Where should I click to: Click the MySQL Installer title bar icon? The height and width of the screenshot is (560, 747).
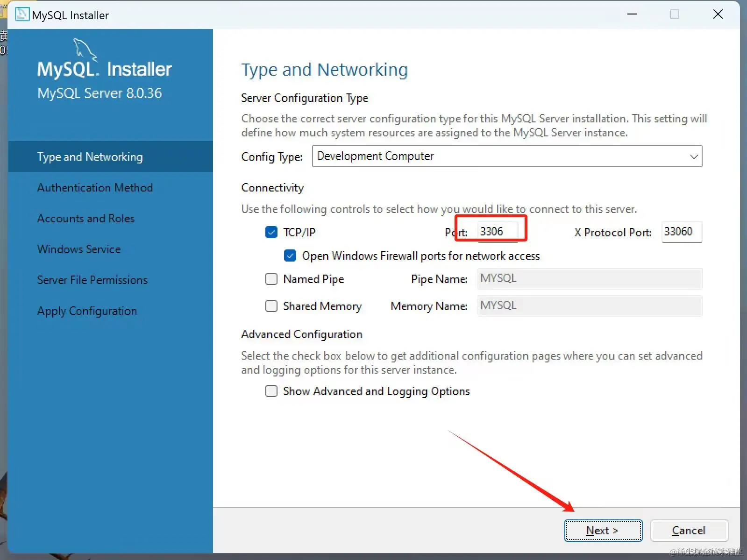(22, 14)
